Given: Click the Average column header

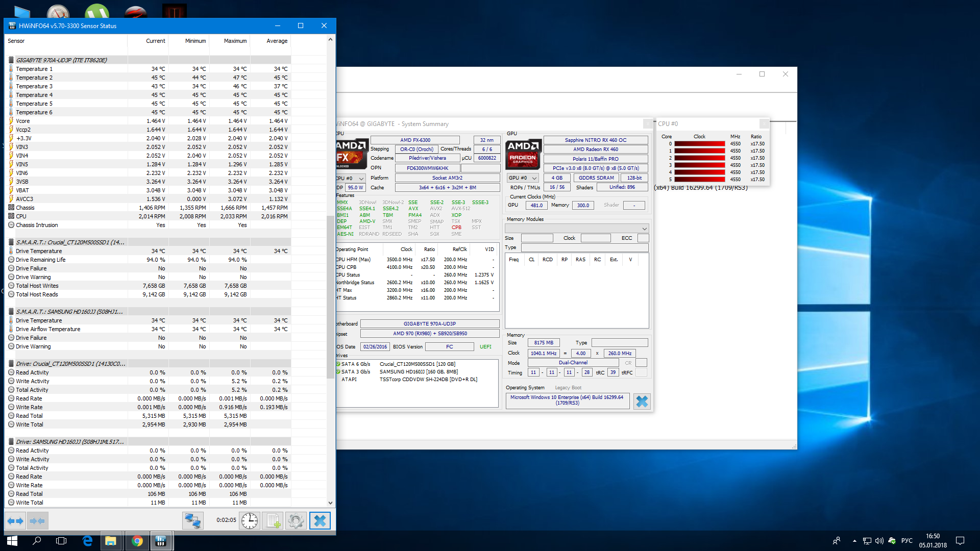Looking at the screenshot, I should click(x=277, y=41).
